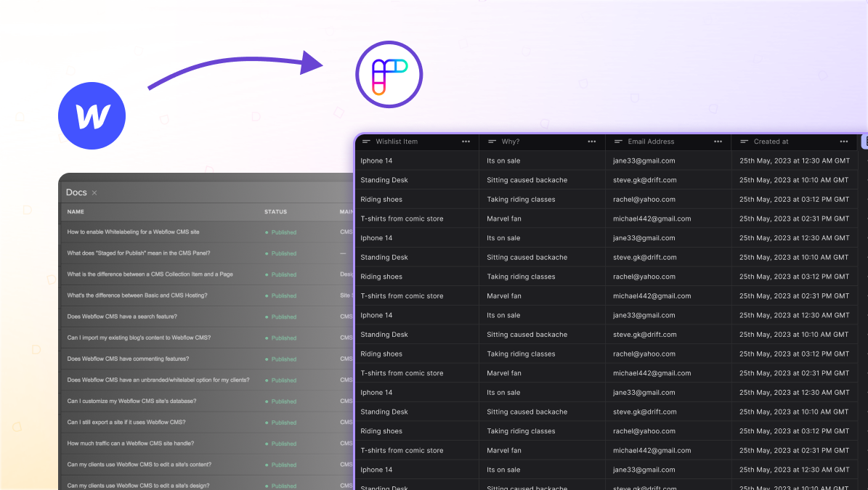The height and width of the screenshot is (490, 868).
Task: Click the blue Webflow logo circle
Action: pyautogui.click(x=92, y=115)
